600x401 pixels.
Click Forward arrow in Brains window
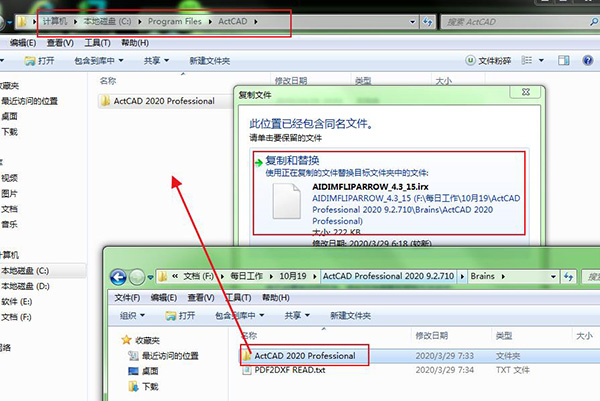click(137, 277)
